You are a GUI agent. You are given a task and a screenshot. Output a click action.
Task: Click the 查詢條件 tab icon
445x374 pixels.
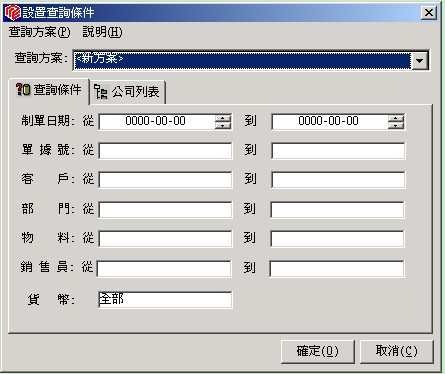point(23,89)
